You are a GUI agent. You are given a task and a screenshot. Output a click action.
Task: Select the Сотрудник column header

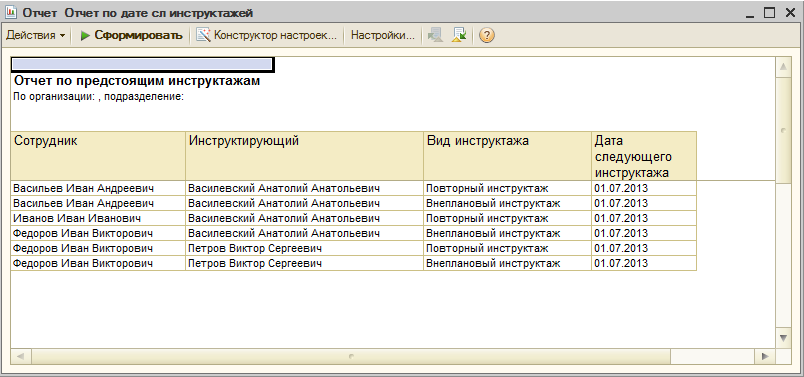tap(98, 155)
